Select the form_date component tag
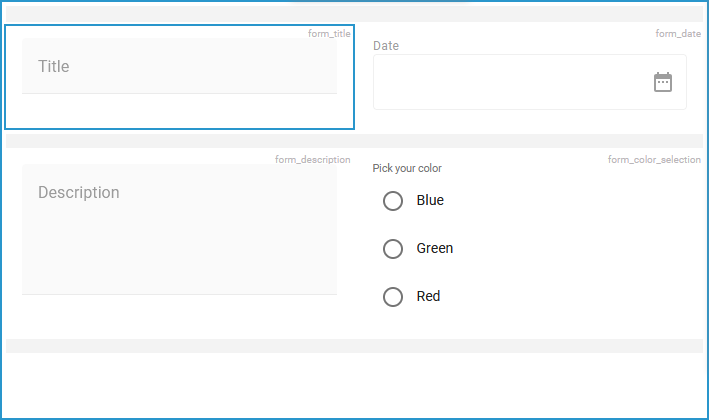The image size is (709, 420). 678,34
